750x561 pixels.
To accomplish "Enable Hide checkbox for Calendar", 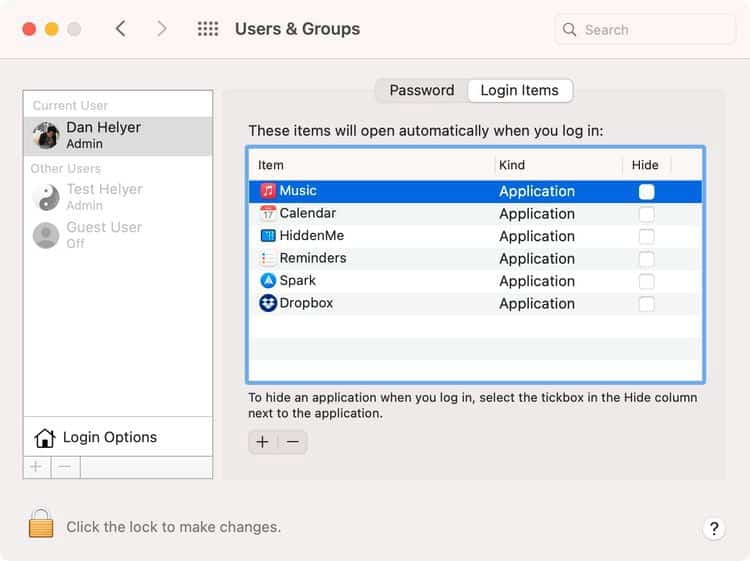I will [x=647, y=214].
